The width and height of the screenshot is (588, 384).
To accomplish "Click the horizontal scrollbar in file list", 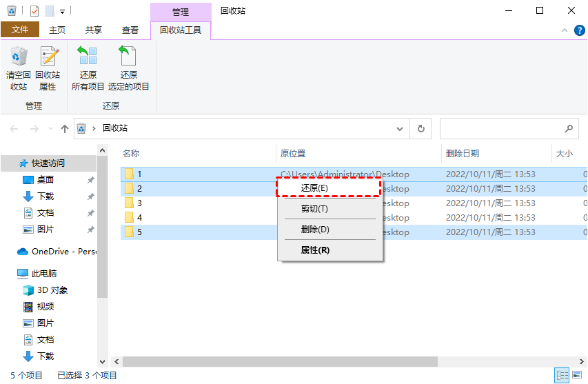I will tap(279, 362).
